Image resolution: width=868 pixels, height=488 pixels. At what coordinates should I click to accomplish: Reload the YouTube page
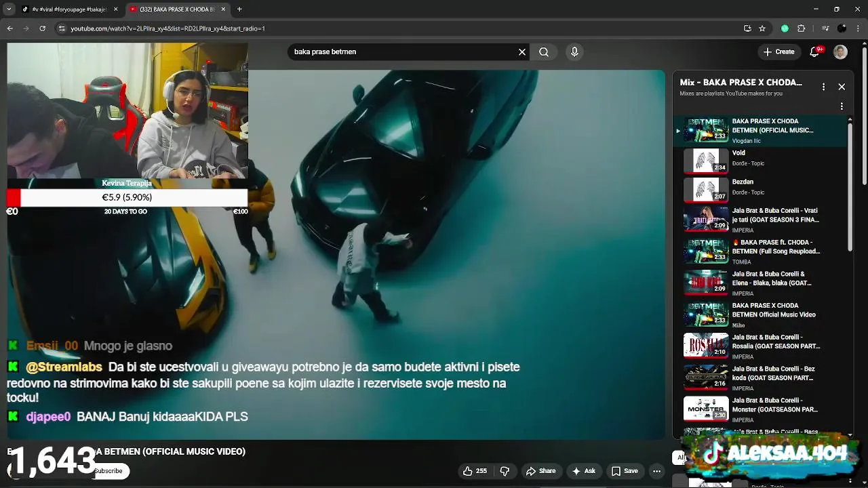(42, 28)
